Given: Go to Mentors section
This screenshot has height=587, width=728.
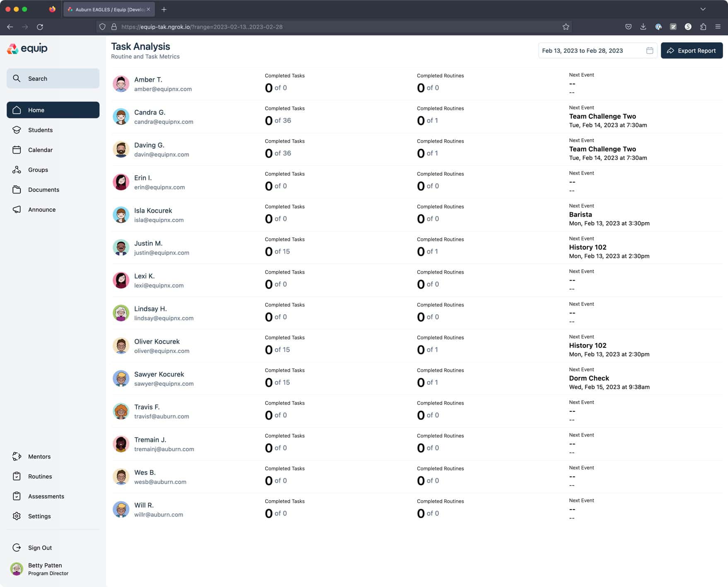Looking at the screenshot, I should pos(39,456).
